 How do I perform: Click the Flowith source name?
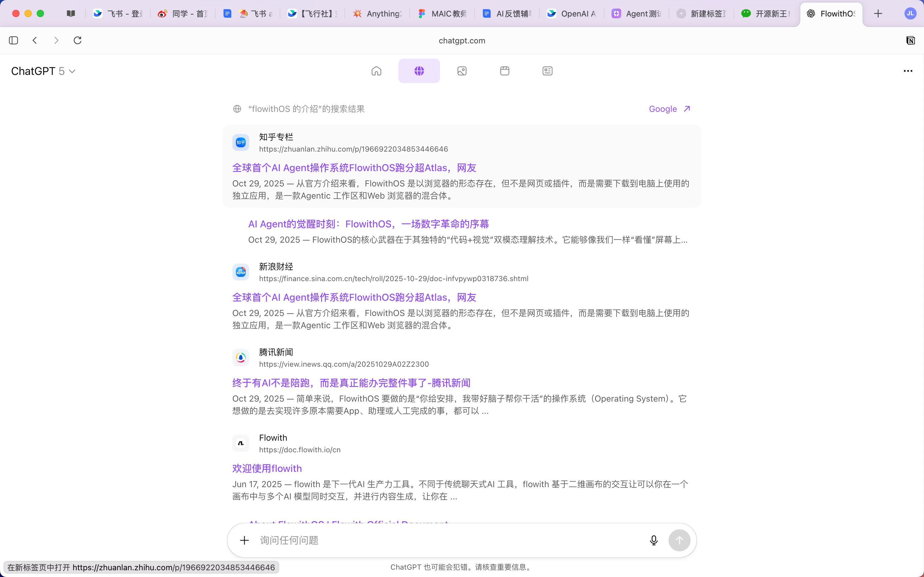pyautogui.click(x=273, y=438)
